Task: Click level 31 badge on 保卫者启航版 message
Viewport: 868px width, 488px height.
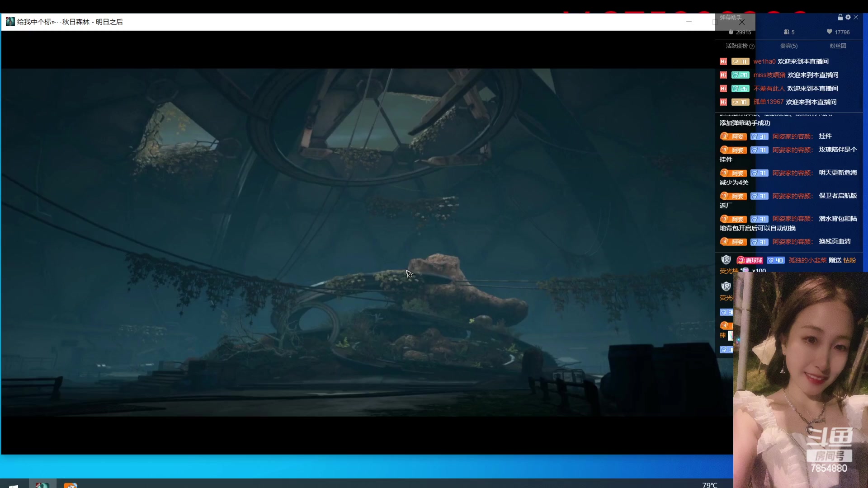Action: tap(759, 196)
